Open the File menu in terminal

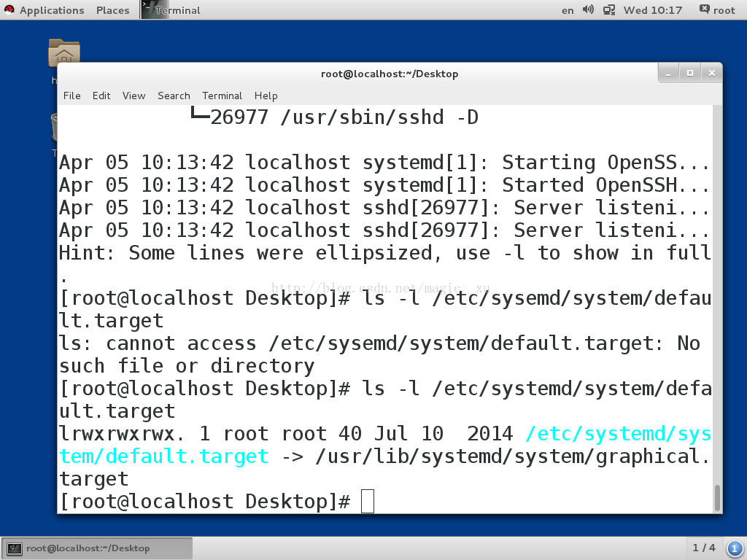pos(72,96)
